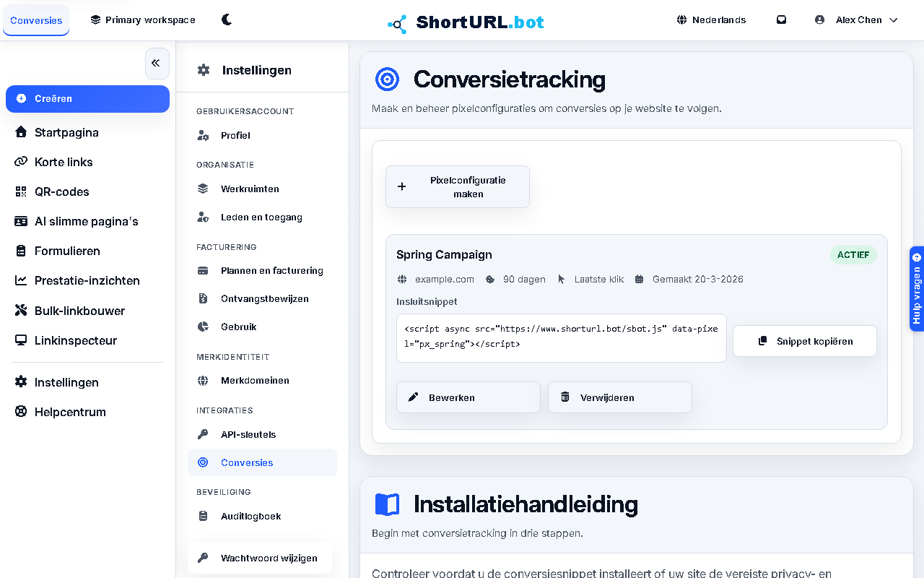Click Wachtwoord wijzigen
Screen dimensions: 924x578
(259, 558)
